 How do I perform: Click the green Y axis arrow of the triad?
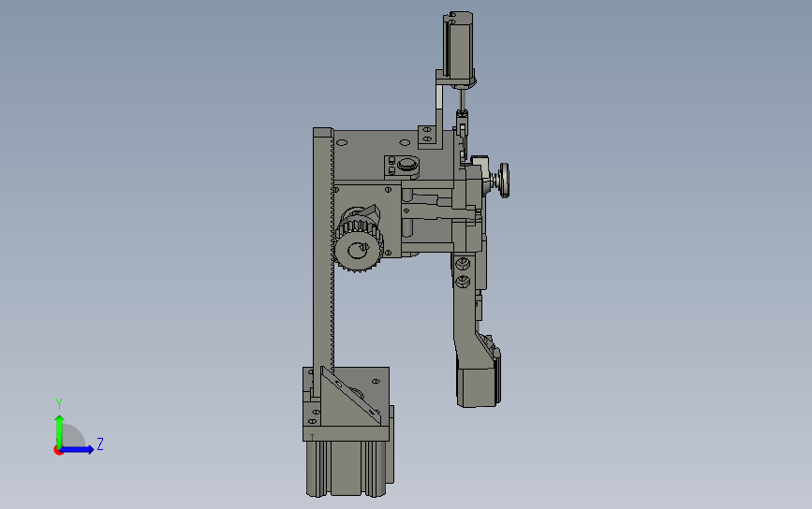click(59, 429)
